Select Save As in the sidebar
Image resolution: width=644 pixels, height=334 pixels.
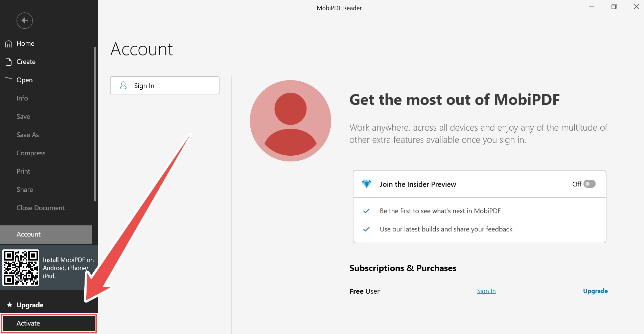tap(28, 135)
